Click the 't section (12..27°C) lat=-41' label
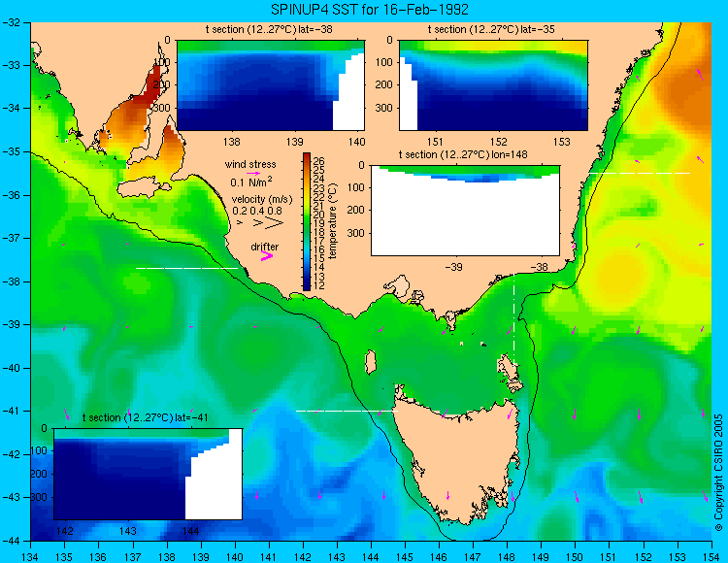The height and width of the screenshot is (563, 728). (145, 417)
